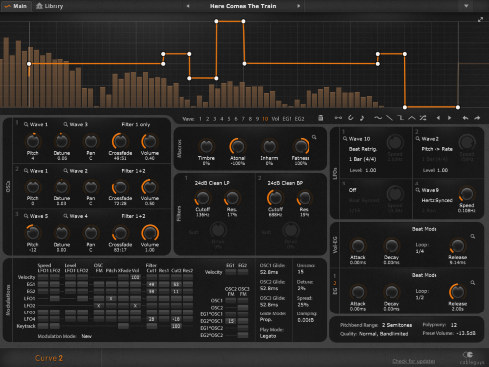Viewport: 489px width, 367px height.
Task: Shift waveform right with right triangle
Action: [x=450, y=118]
